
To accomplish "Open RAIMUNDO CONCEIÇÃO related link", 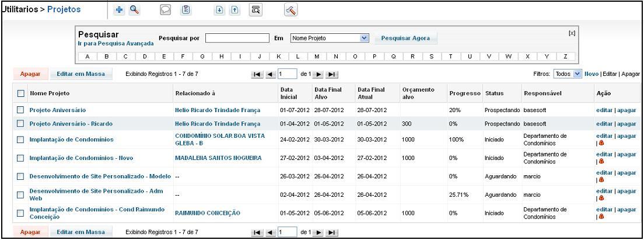I will point(208,213).
